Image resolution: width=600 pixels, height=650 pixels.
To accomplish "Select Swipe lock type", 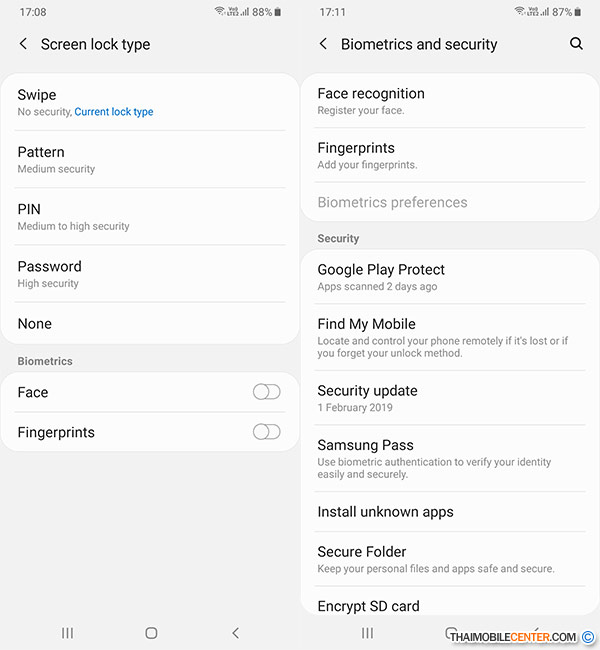I will click(150, 102).
